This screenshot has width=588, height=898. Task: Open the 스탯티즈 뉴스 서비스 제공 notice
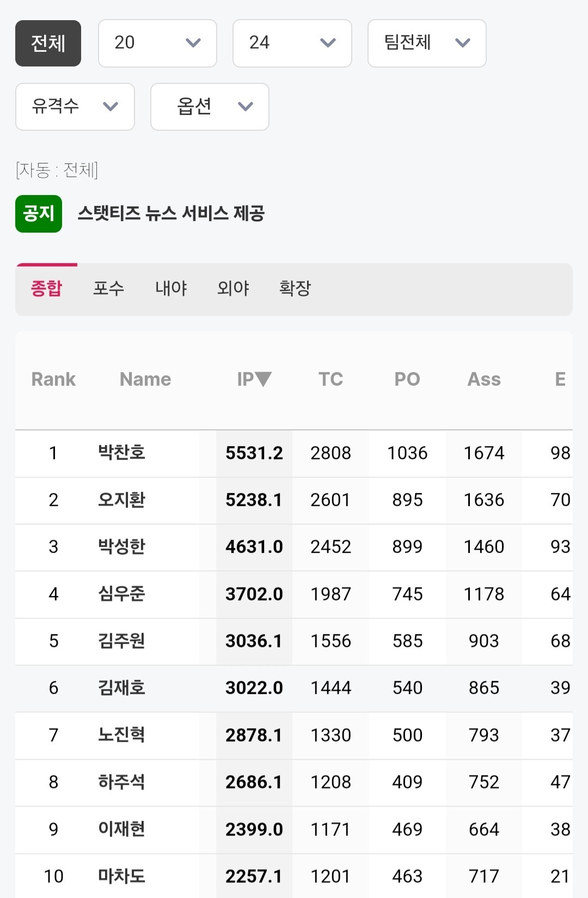[171, 214]
